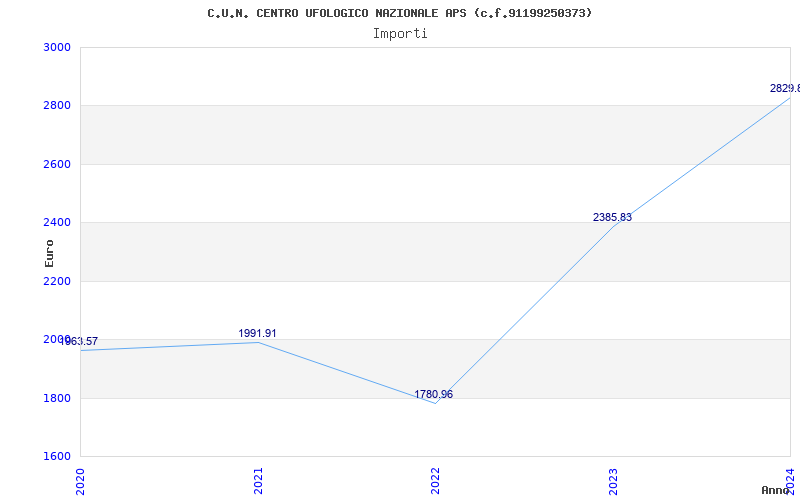This screenshot has height=500, width=800.
Task: Click the 3000 y-axis tick
Action: [55, 47]
